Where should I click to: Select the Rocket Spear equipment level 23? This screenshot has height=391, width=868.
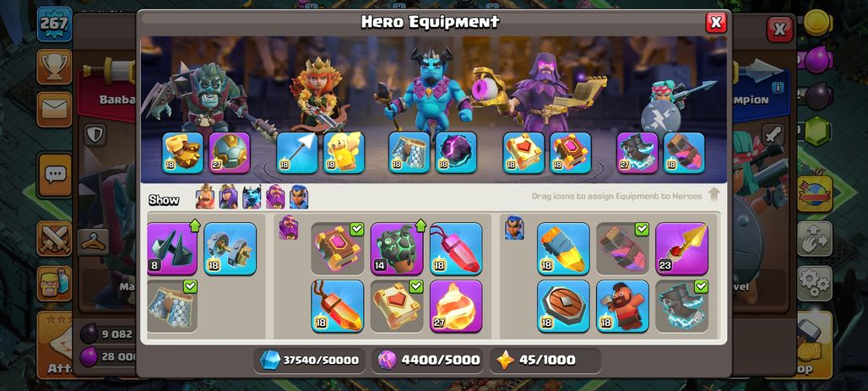[x=681, y=248]
